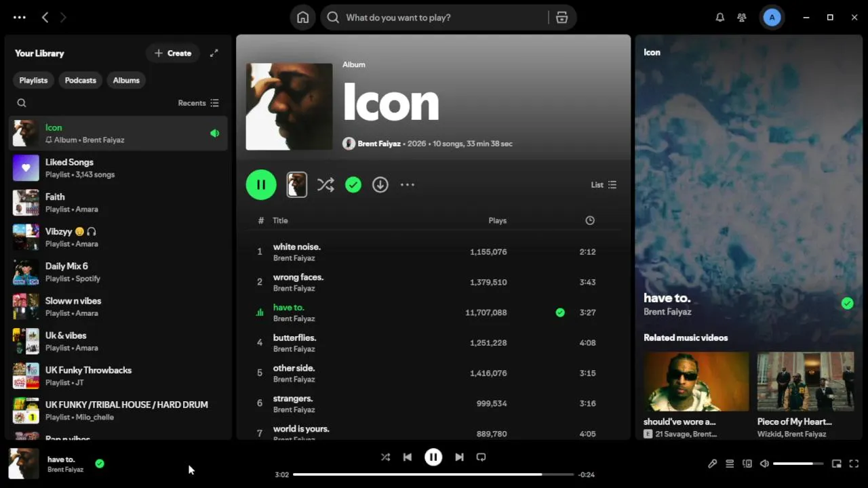Select track 'other side.'

click(434, 373)
